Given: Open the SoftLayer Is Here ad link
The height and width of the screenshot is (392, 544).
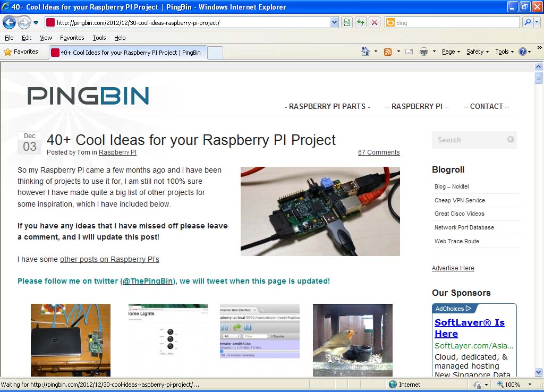Looking at the screenshot, I should (470, 328).
